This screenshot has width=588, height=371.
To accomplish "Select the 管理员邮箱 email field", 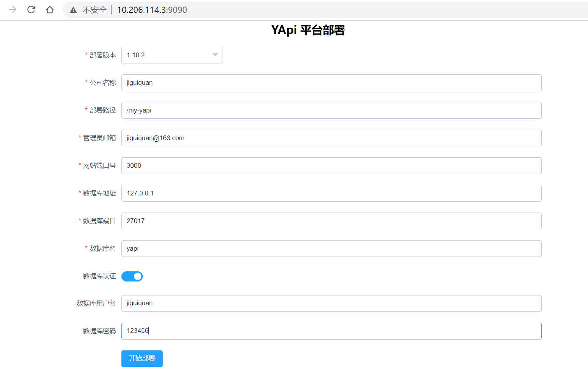I will (331, 138).
